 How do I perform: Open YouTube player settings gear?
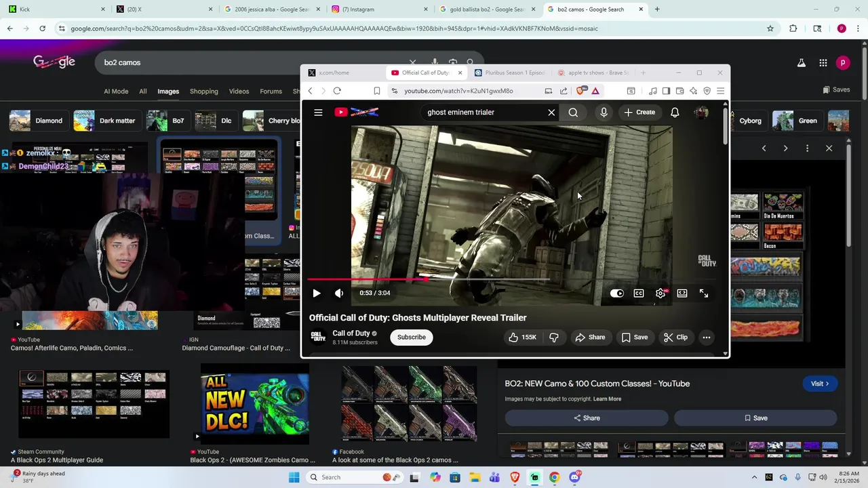[660, 293]
